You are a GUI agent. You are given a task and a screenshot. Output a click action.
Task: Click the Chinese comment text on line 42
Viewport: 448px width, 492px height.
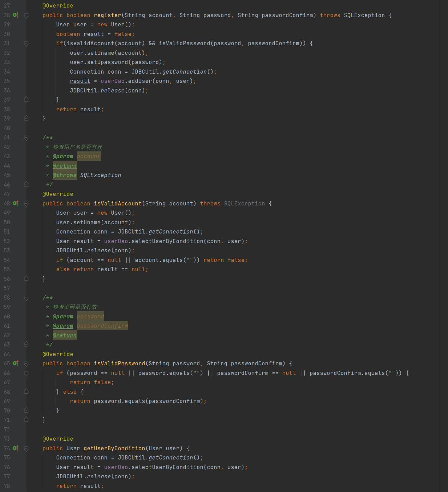tap(78, 147)
